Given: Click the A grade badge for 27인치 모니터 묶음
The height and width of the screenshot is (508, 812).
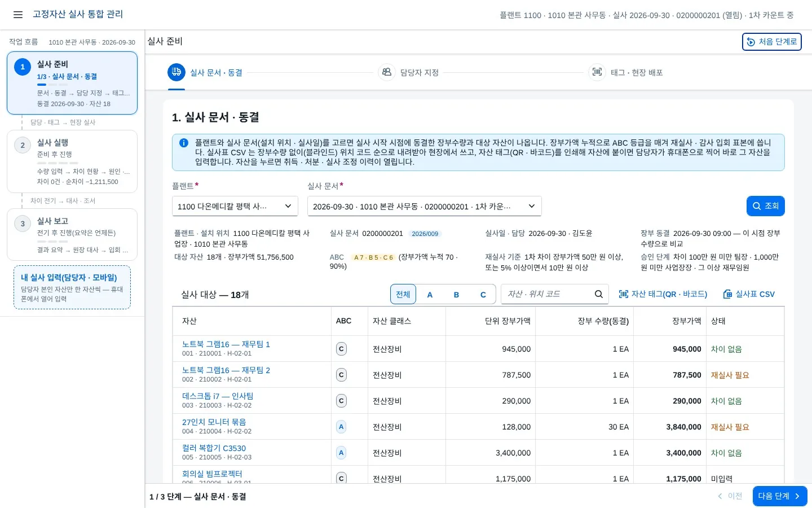Looking at the screenshot, I should [341, 427].
